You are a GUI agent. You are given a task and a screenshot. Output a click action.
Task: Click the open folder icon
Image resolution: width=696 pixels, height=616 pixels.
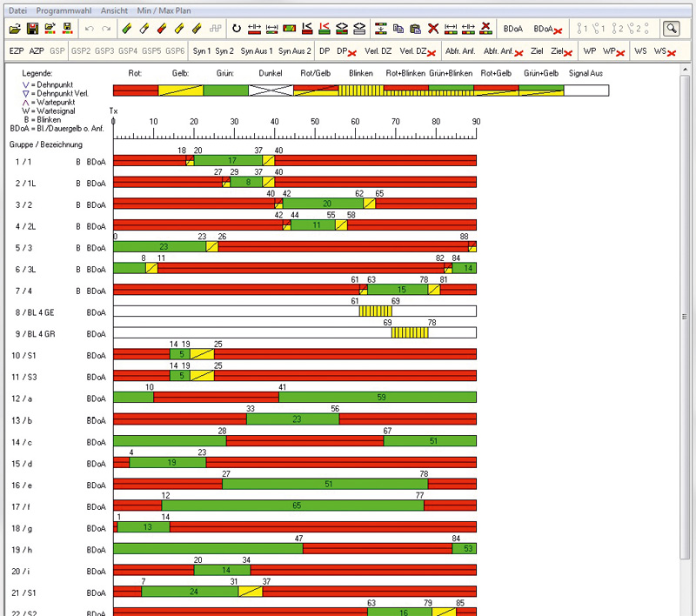17,29
